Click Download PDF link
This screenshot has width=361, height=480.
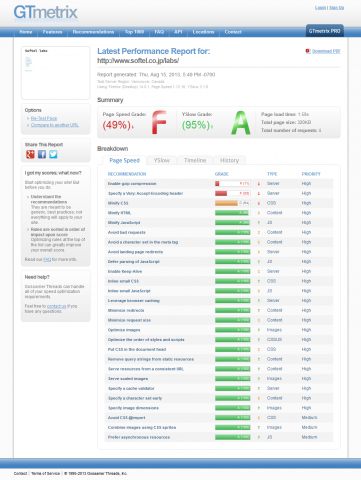point(326,51)
